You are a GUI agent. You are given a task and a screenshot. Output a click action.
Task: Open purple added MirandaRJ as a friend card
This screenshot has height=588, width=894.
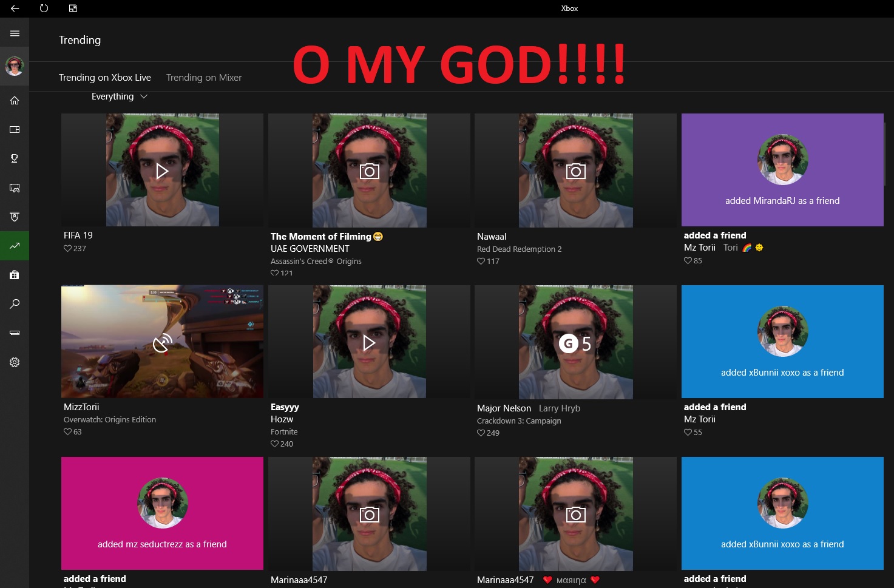[782, 170]
